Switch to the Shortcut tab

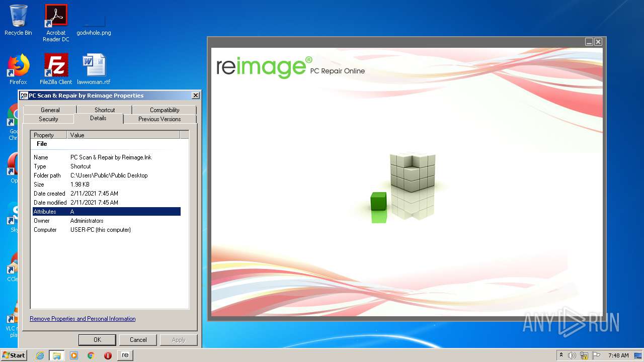pyautogui.click(x=105, y=110)
